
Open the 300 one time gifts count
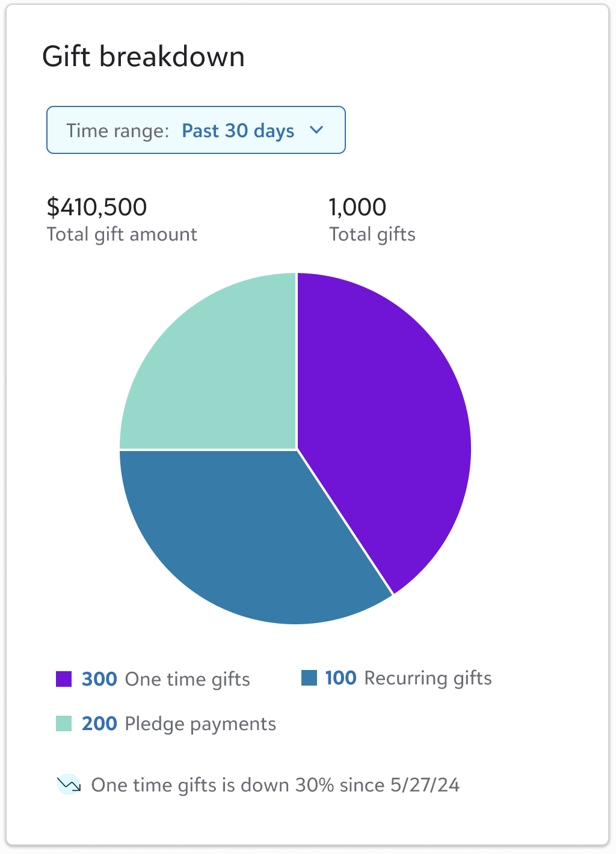(99, 679)
